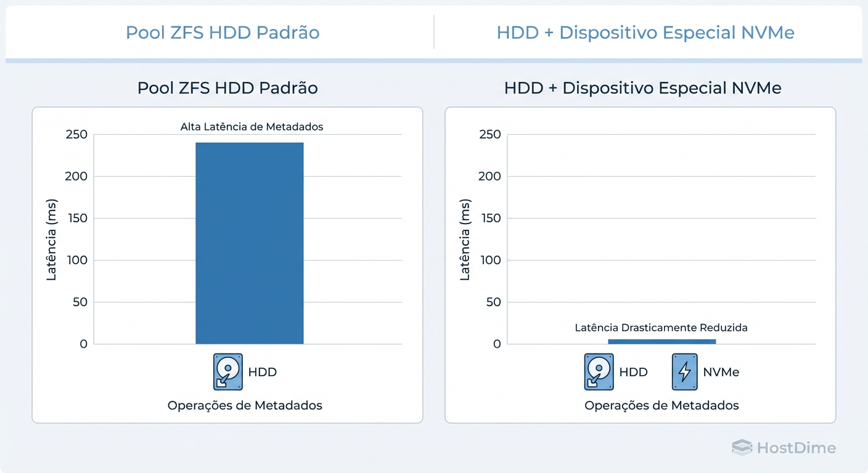The height and width of the screenshot is (473, 868).
Task: Click the HDD disk icon in the right chart
Action: [x=599, y=371]
